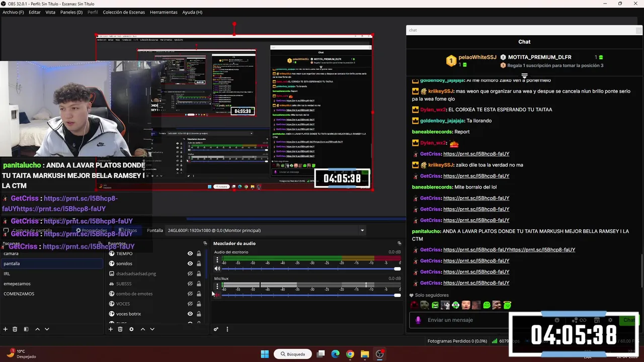The width and height of the screenshot is (644, 362).
Task: Pick the red hooded emote in chat
Action: click(415, 305)
